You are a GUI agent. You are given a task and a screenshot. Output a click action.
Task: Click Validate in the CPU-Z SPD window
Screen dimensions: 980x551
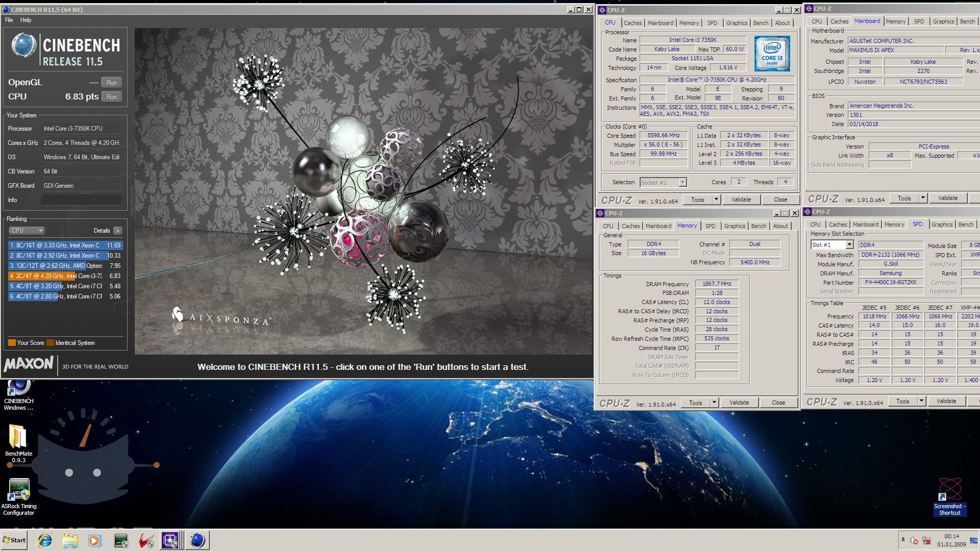tap(946, 401)
